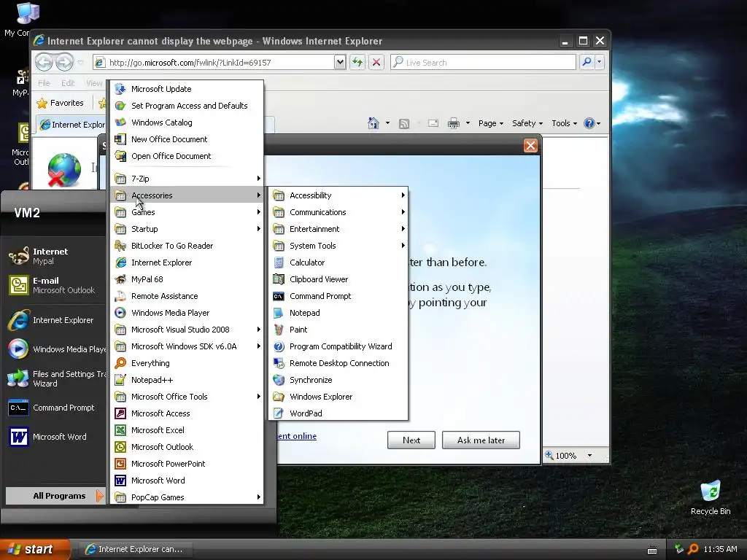Launch Notepad++ from All Programs

(x=187, y=379)
